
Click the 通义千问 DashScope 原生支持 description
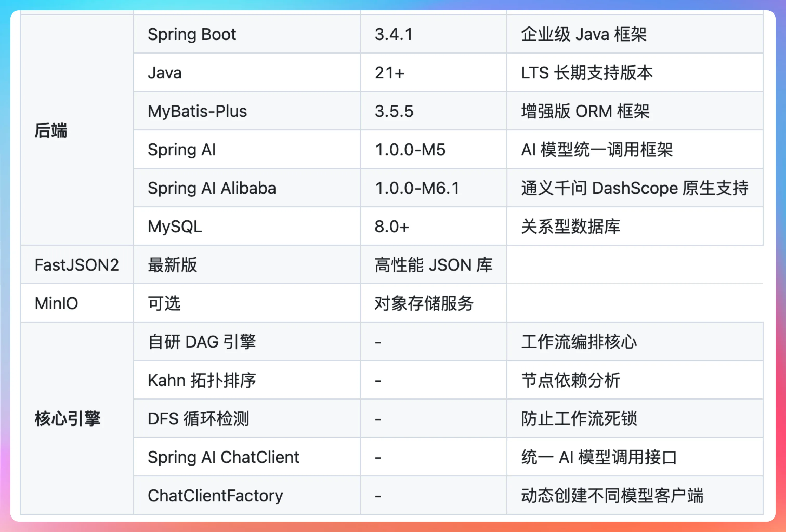pos(634,188)
